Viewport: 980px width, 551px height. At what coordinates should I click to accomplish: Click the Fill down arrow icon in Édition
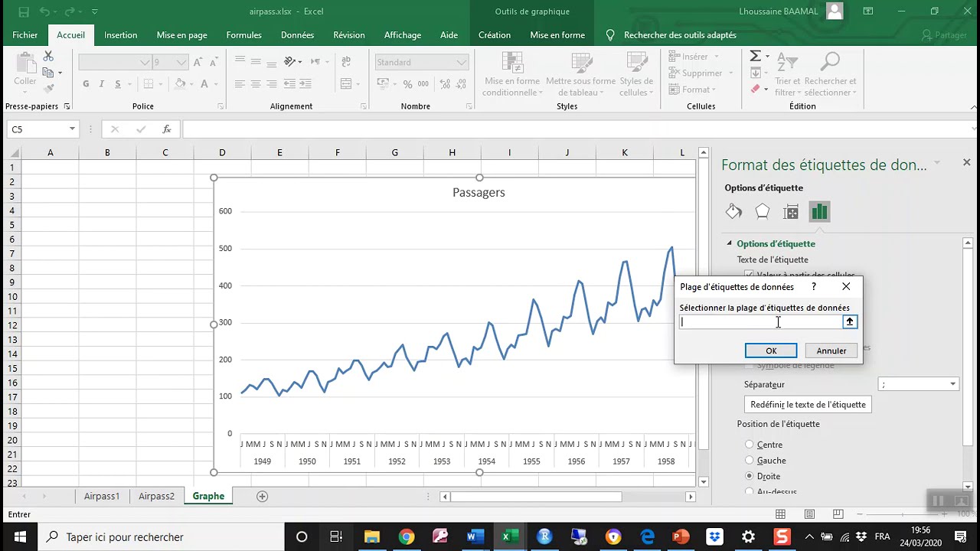pyautogui.click(x=755, y=73)
